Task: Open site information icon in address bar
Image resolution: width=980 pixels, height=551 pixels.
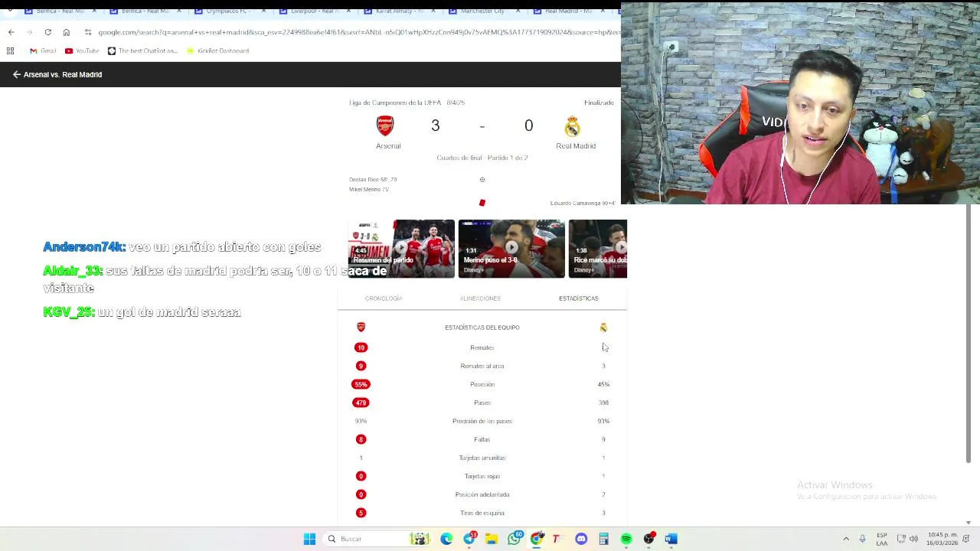Action: 88,32
